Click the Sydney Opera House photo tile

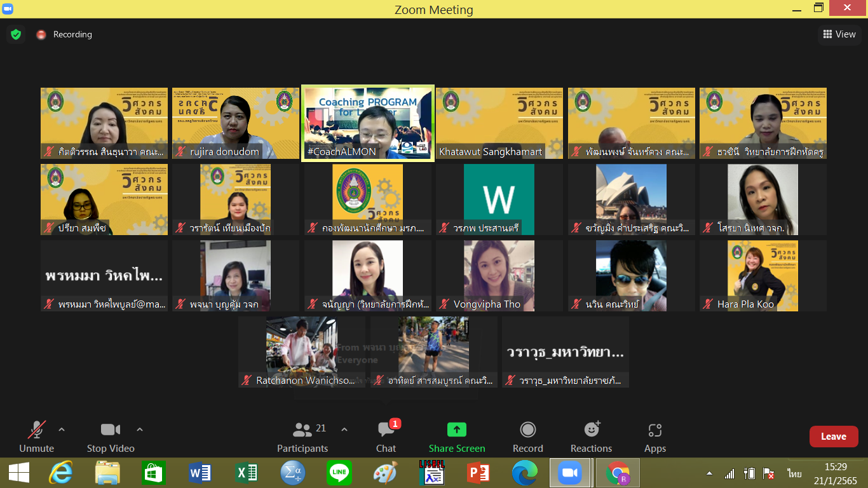(632, 200)
